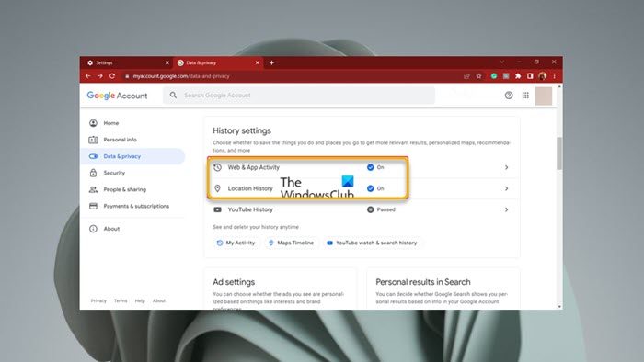Click the address bar URL
The width and height of the screenshot is (644, 362).
click(181, 76)
